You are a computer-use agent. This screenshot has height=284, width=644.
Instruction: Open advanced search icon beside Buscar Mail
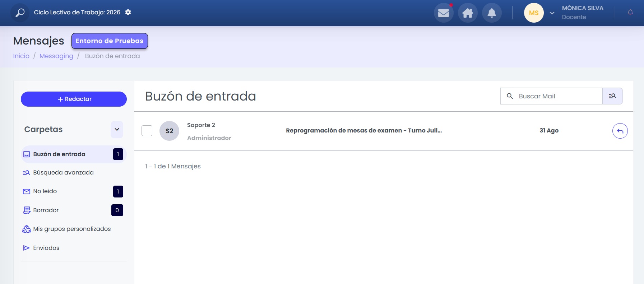pos(612,96)
